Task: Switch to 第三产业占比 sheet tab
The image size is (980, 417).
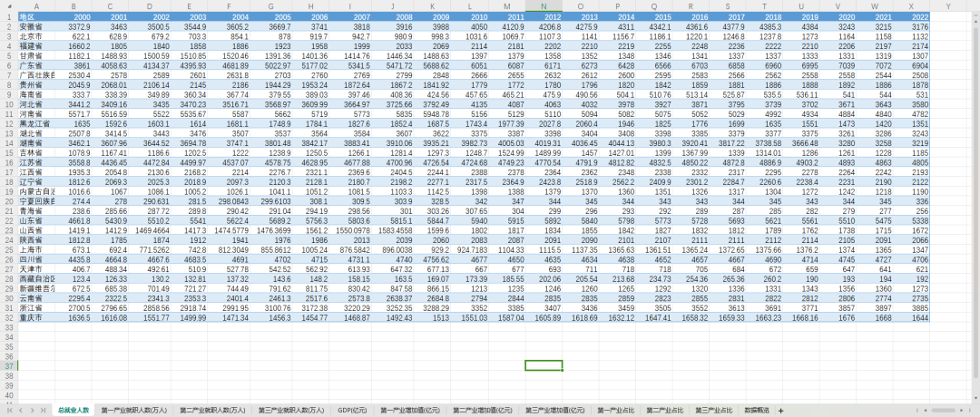Action: [x=713, y=410]
